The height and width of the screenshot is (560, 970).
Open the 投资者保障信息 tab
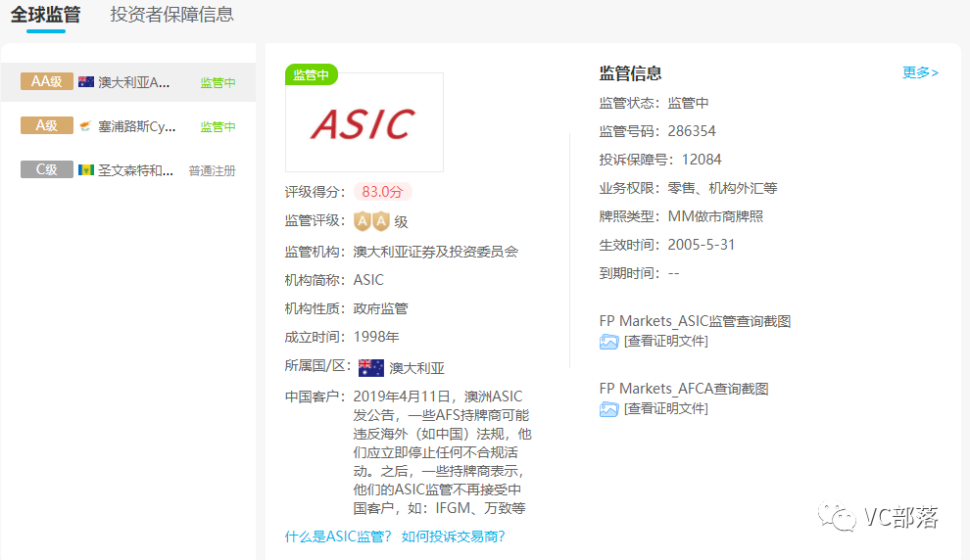coord(172,15)
